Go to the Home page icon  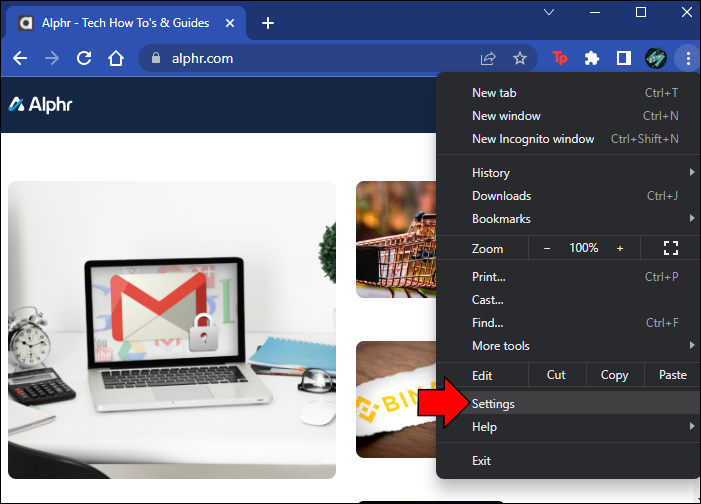pos(116,58)
